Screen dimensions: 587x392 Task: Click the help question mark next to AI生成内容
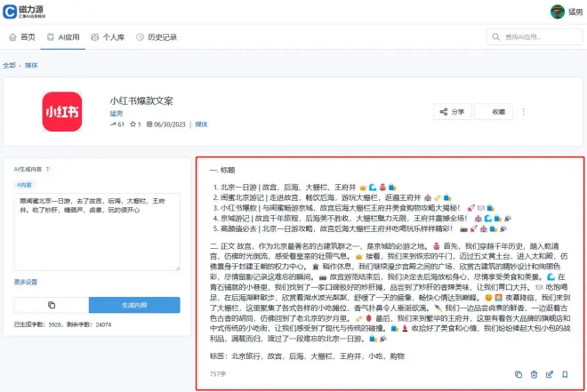click(x=47, y=169)
